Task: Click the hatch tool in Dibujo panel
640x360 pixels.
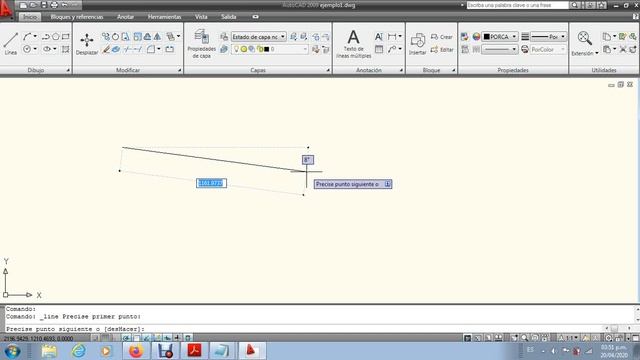Action: (65, 49)
